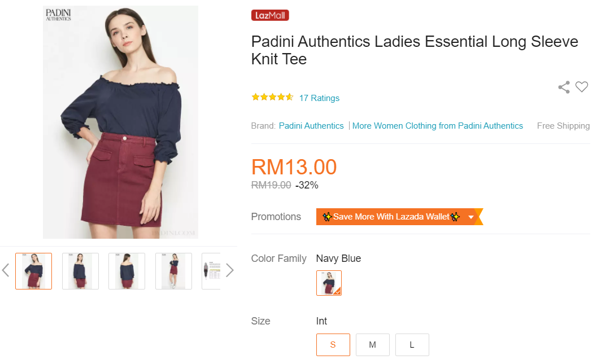597x364 pixels.
Task: Click the main product image
Action: point(120,122)
